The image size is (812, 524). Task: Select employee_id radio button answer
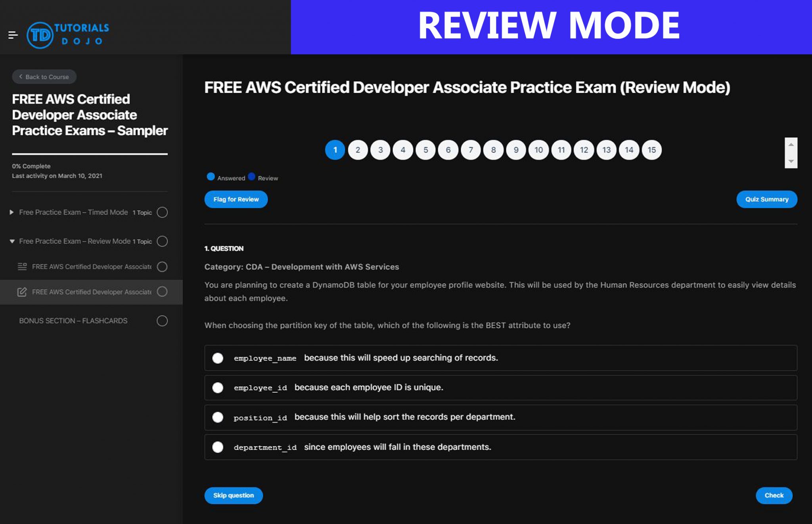click(x=218, y=387)
